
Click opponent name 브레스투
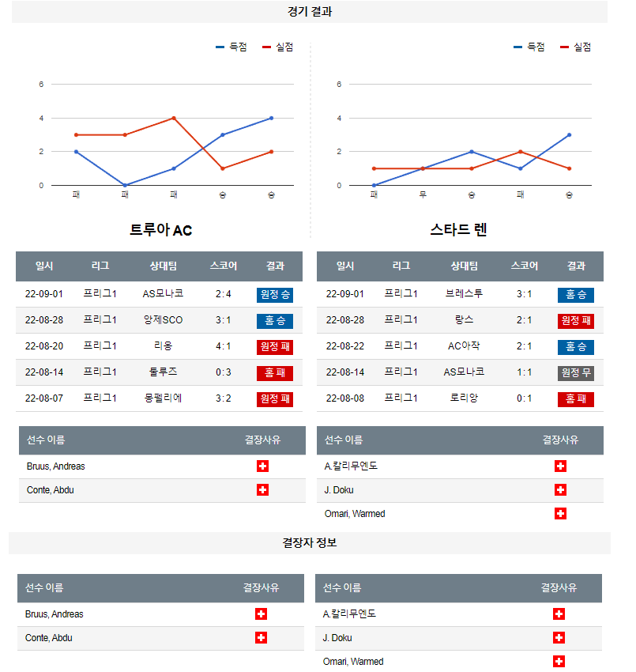pos(465,293)
